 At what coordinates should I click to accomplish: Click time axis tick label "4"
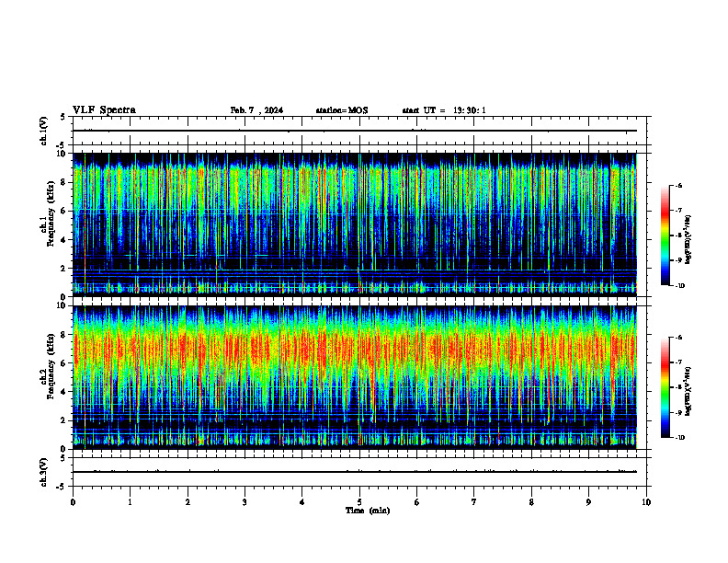pyautogui.click(x=302, y=502)
